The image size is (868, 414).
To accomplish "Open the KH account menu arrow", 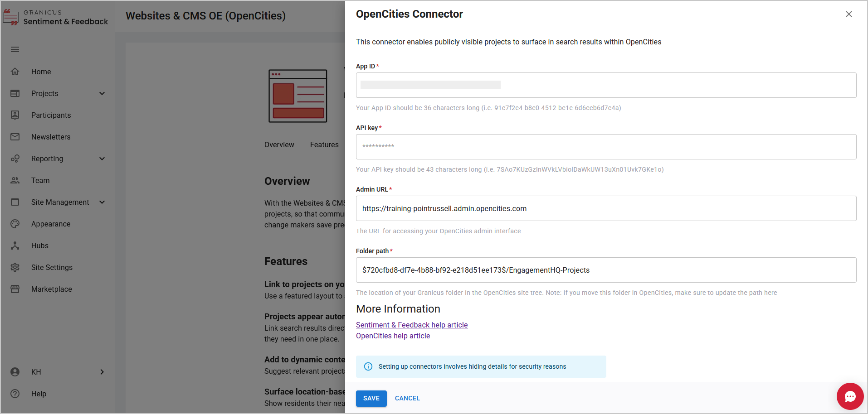I will 102,372.
